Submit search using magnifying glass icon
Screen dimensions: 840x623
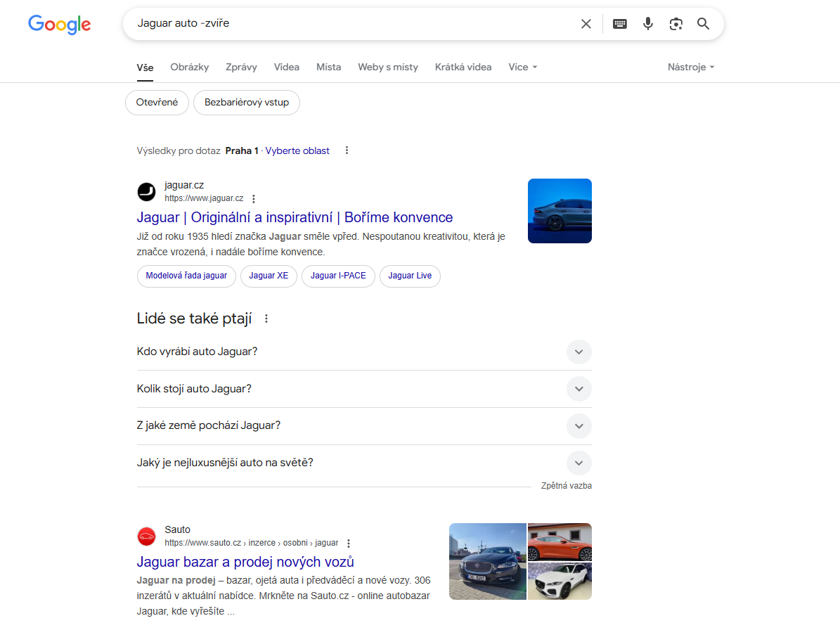click(x=703, y=24)
